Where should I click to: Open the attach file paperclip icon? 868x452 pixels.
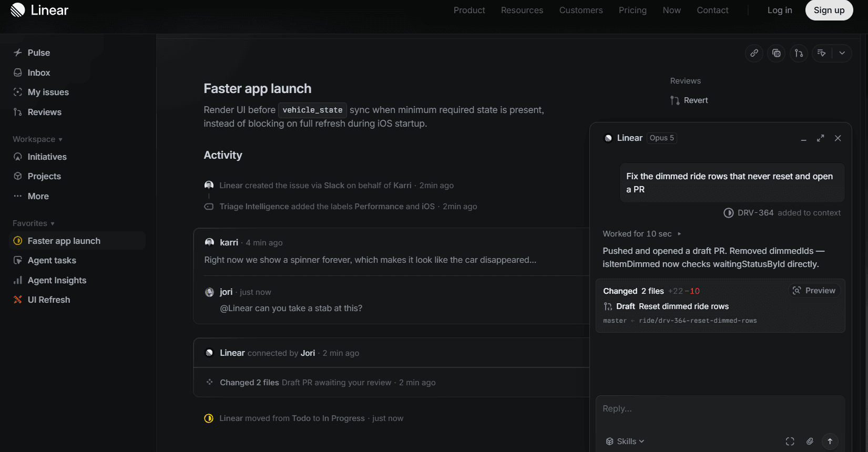810,441
